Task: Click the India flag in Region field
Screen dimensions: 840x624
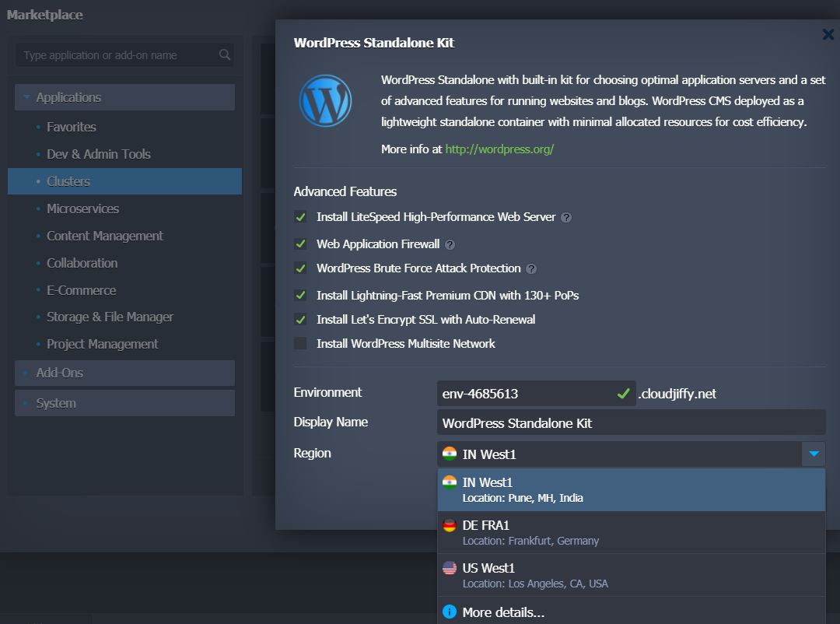Action: tap(450, 454)
